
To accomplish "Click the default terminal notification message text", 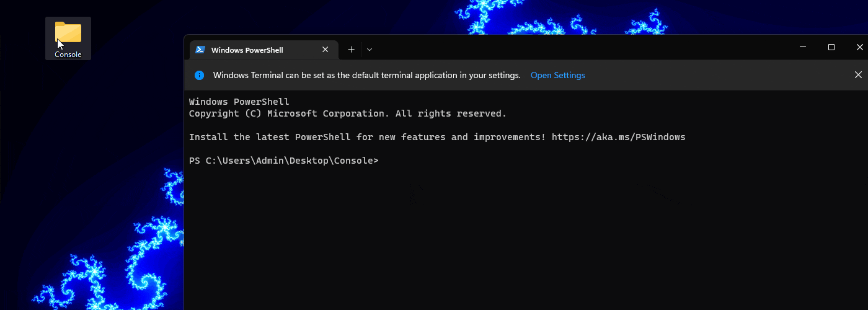I will [366, 75].
